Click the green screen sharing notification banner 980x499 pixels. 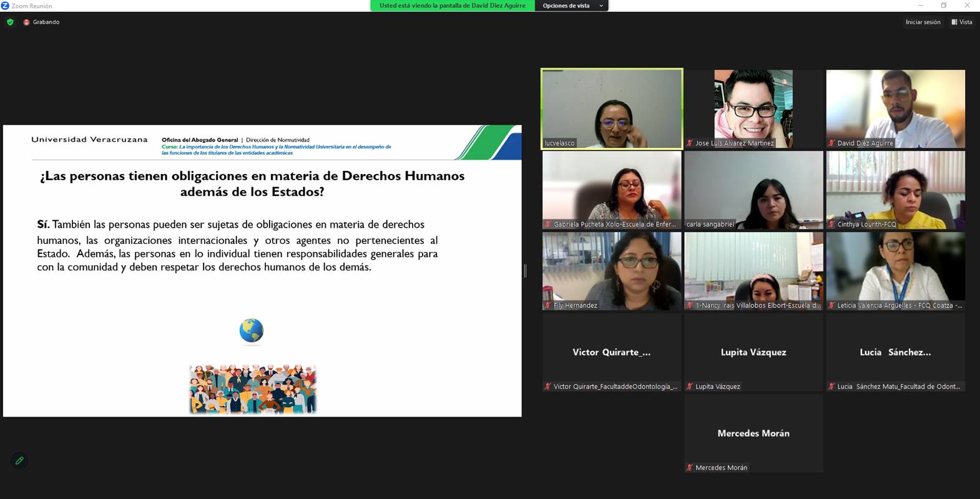pos(452,6)
